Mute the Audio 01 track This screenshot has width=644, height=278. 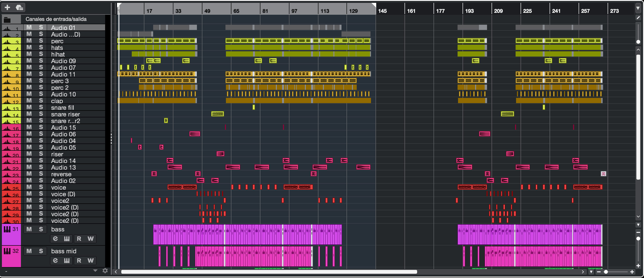point(29,28)
